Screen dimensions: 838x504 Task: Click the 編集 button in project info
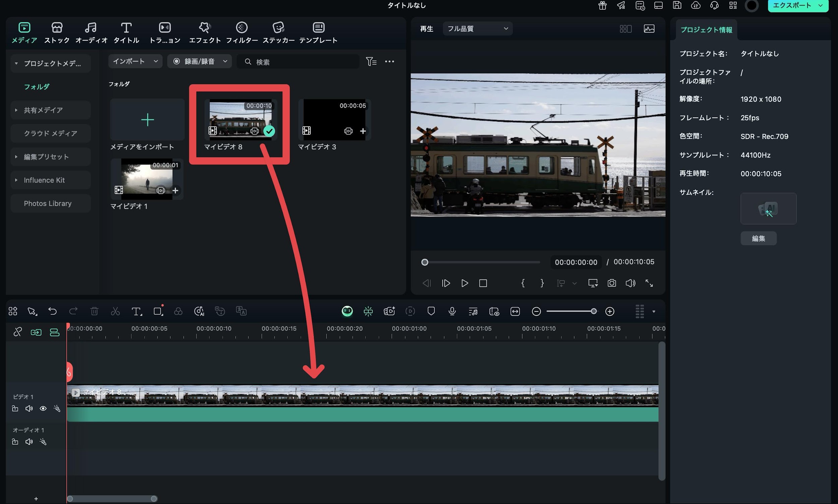[x=759, y=238]
